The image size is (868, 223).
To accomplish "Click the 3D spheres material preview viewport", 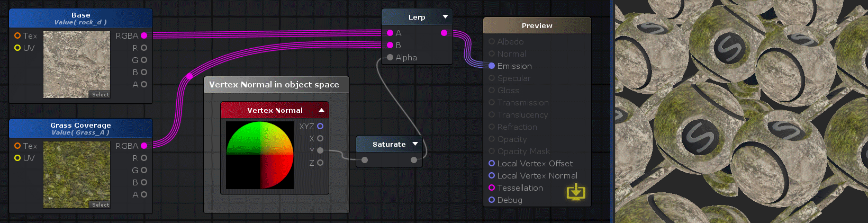I will click(741, 111).
